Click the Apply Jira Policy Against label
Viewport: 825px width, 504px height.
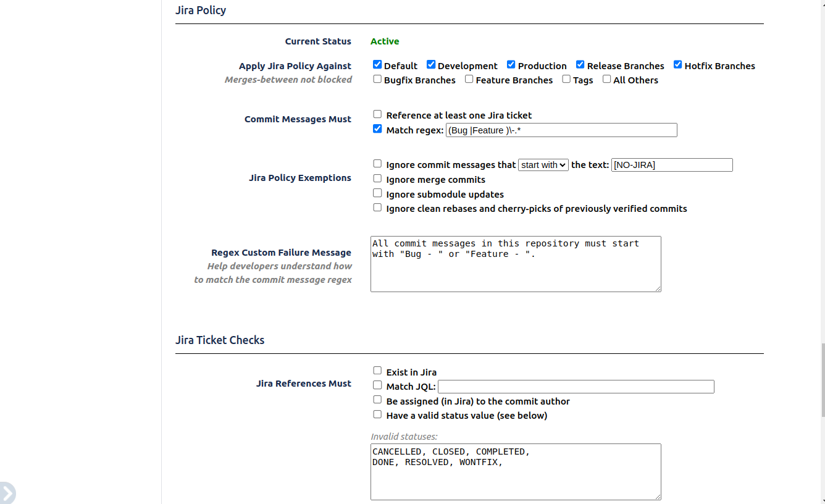(x=295, y=66)
